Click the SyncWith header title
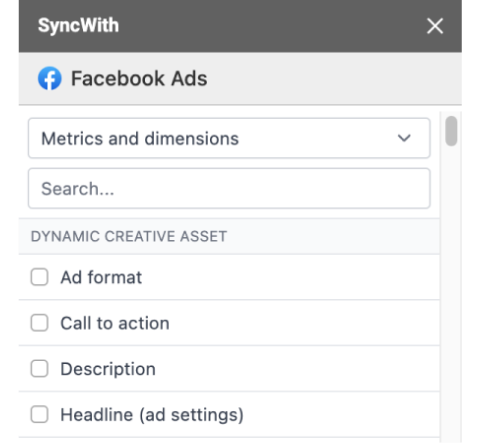The height and width of the screenshot is (443, 480). [78, 25]
